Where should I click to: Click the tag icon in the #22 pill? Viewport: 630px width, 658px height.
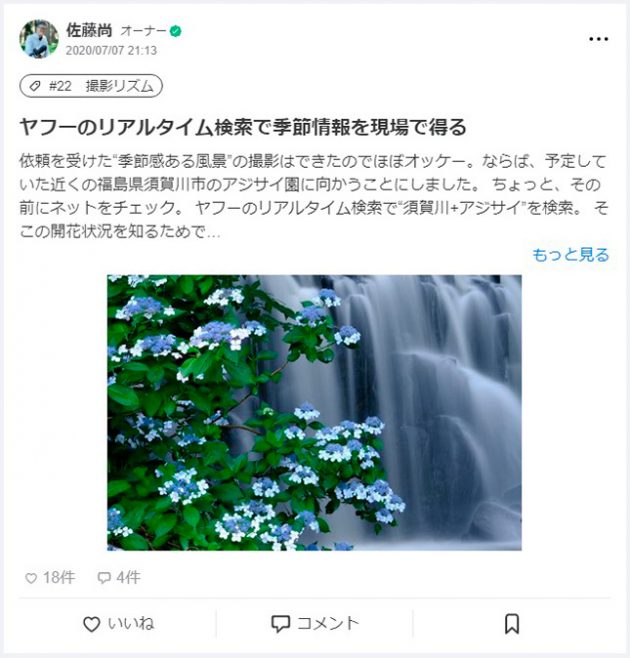click(x=35, y=86)
